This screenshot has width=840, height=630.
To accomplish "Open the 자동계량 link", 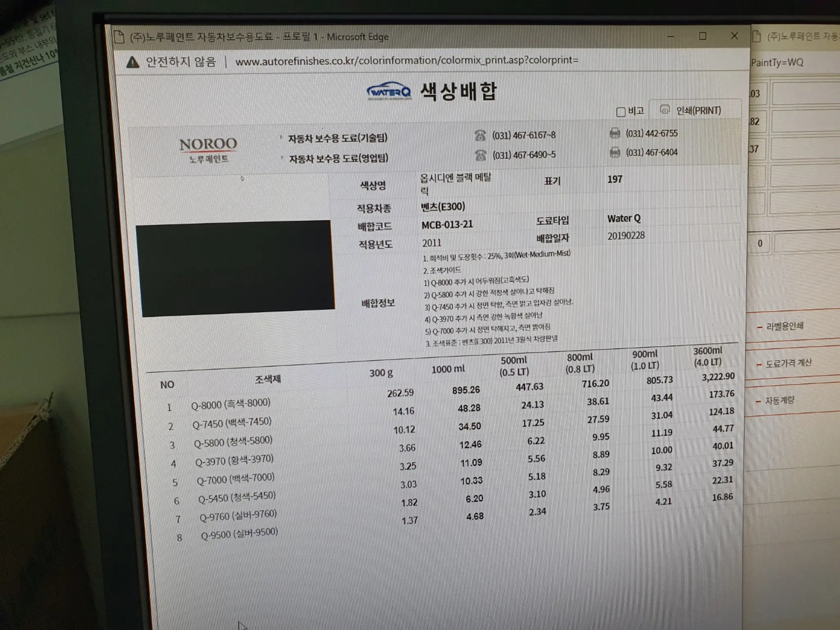I will coord(779,400).
